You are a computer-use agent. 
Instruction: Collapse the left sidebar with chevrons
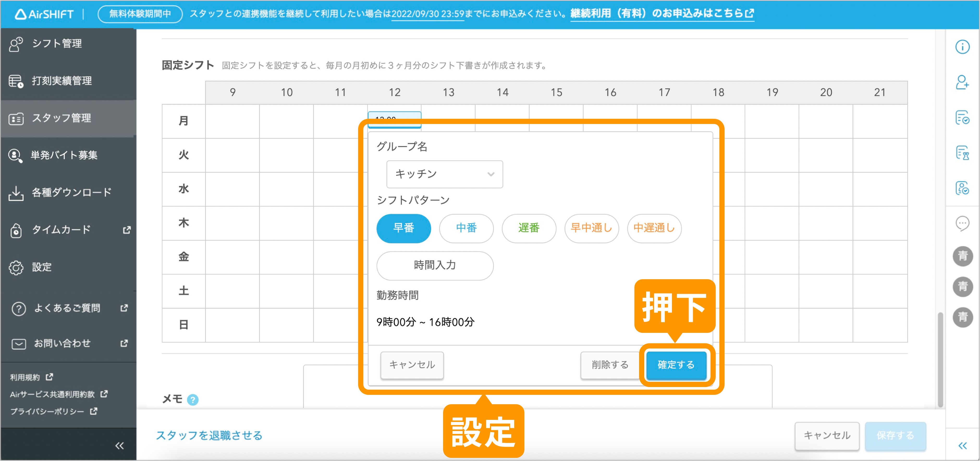click(119, 445)
